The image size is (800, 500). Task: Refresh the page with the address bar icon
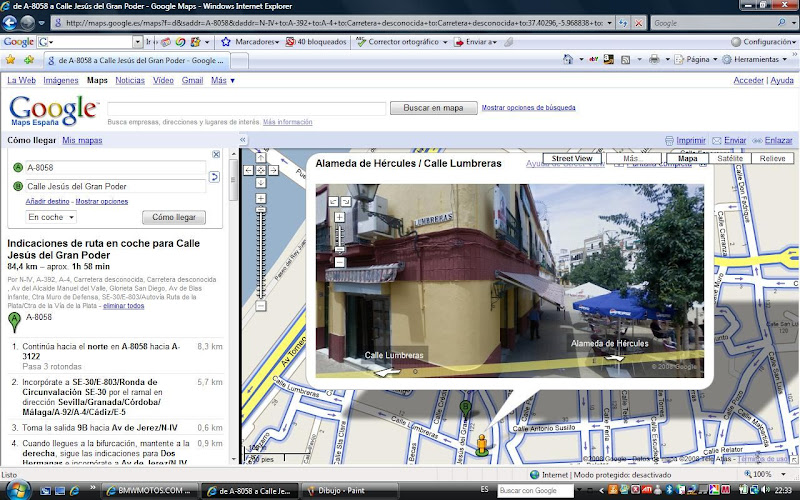(x=623, y=23)
